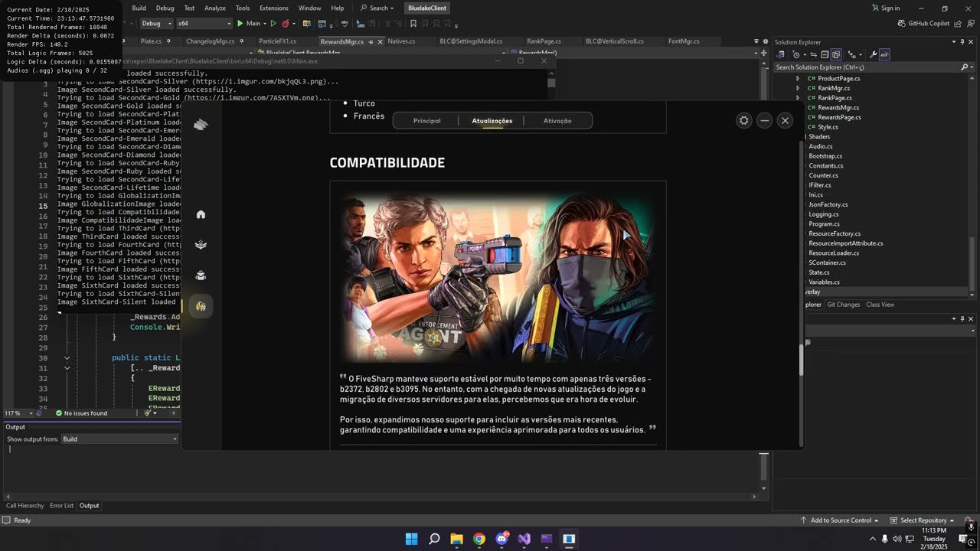Viewport: 980px width, 551px height.
Task: Open the Tools menu
Action: coord(243,8)
